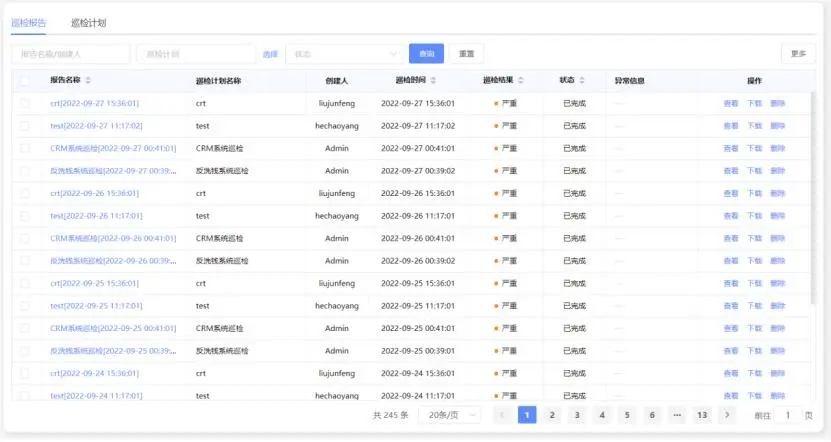Go to page 5

click(x=627, y=415)
